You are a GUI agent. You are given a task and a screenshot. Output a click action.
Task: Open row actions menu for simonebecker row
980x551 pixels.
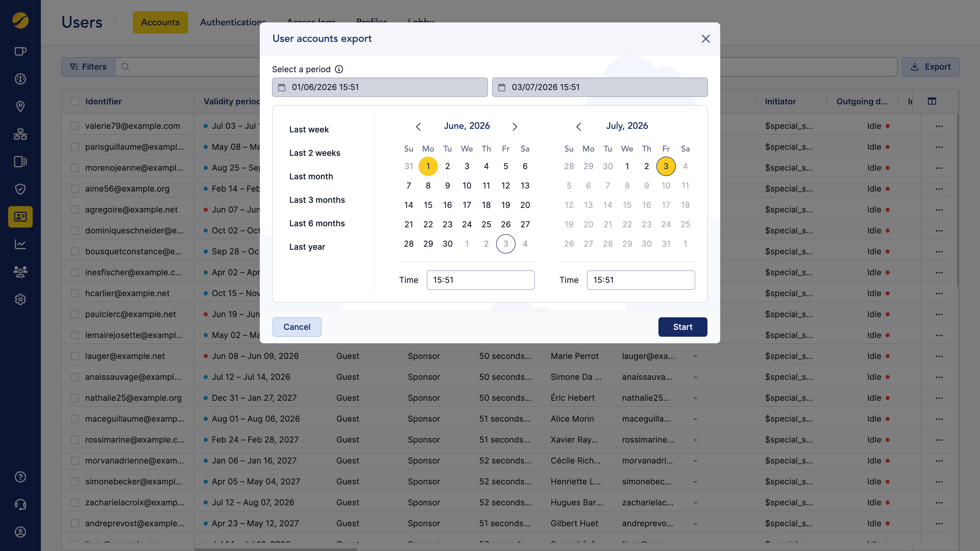coord(939,482)
